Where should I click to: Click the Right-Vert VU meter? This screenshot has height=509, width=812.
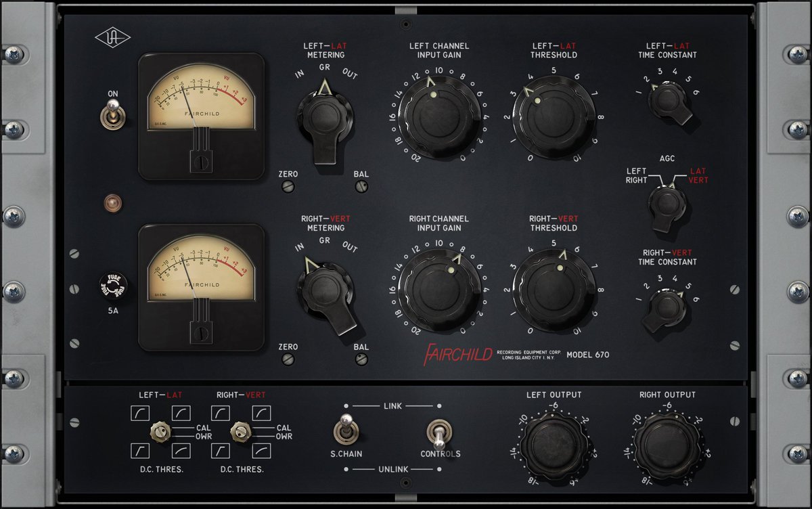tap(201, 287)
